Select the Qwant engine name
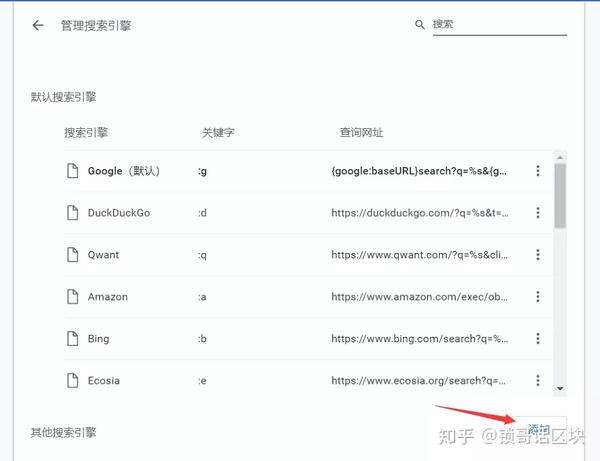600x461 pixels. [103, 255]
